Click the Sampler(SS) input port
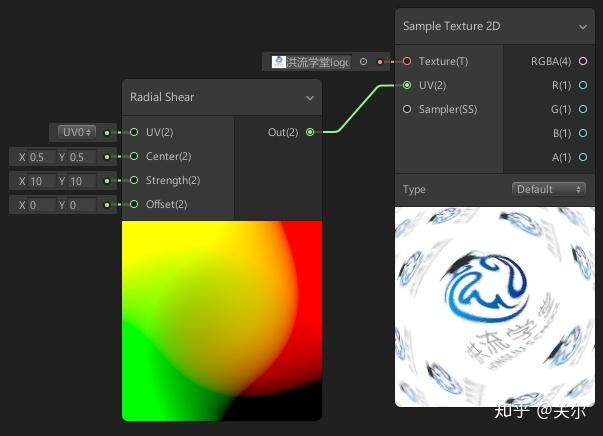The image size is (603, 436). click(x=407, y=109)
